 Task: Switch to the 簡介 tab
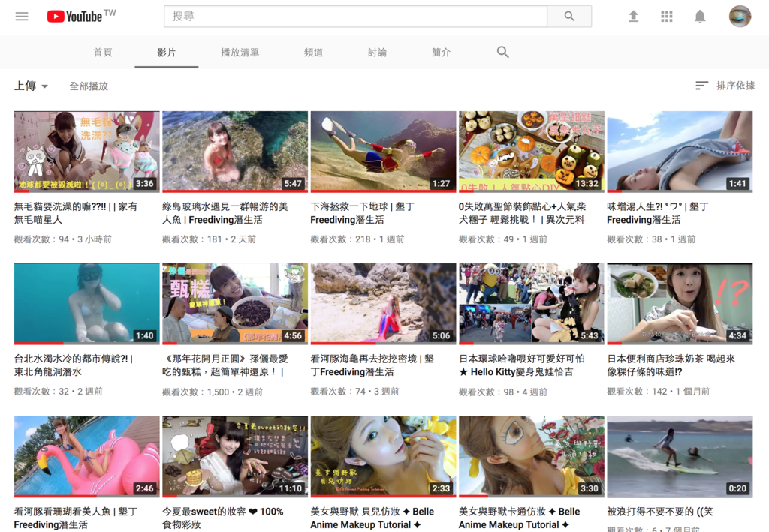pos(441,53)
